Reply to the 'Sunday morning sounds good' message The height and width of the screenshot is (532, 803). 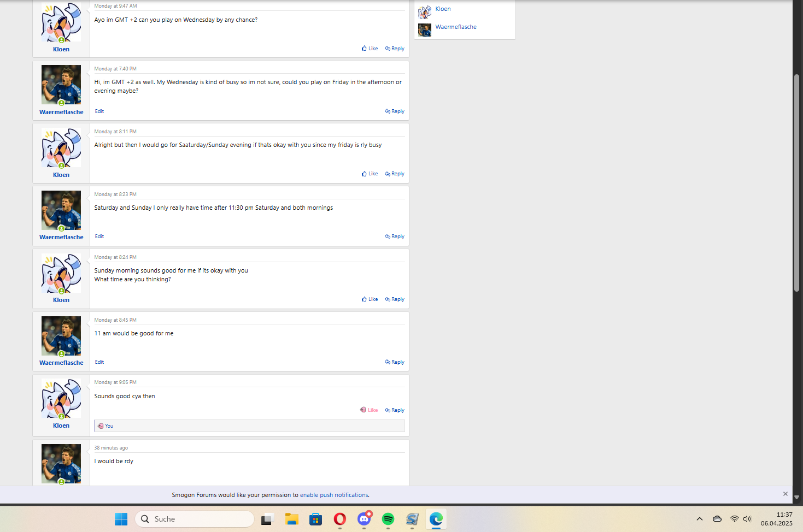coord(395,299)
